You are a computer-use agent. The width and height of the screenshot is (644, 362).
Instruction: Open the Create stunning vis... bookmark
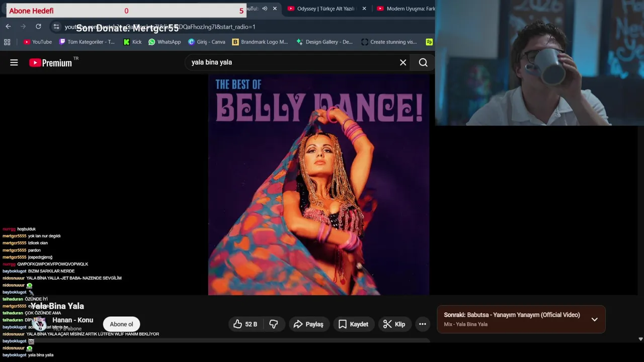click(x=389, y=42)
